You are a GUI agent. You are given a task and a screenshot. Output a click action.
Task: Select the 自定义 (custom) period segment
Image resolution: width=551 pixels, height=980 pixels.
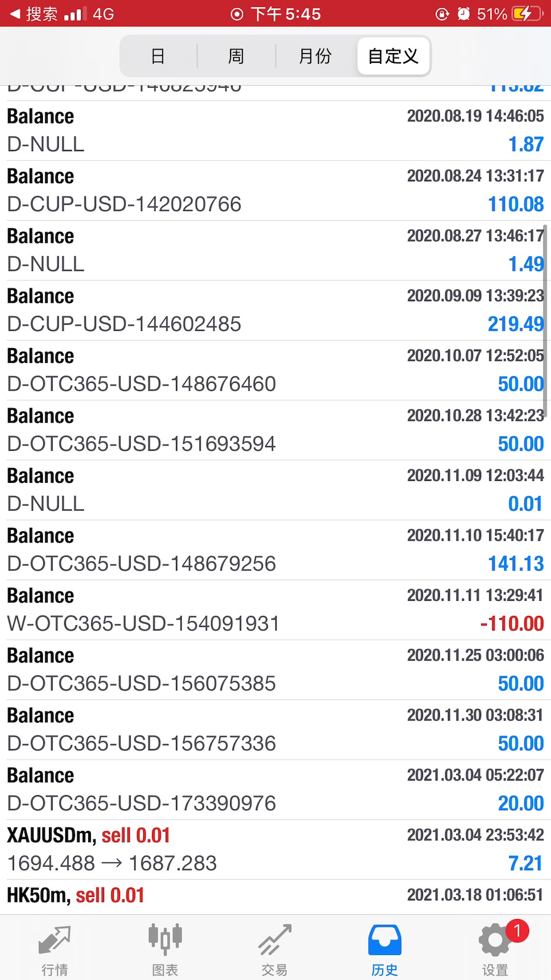393,56
